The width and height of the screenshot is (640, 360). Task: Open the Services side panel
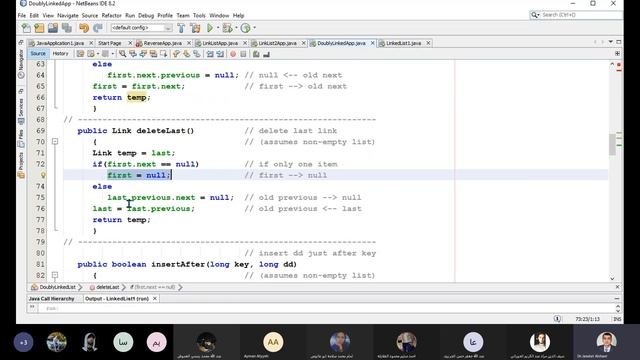[x=21, y=111]
